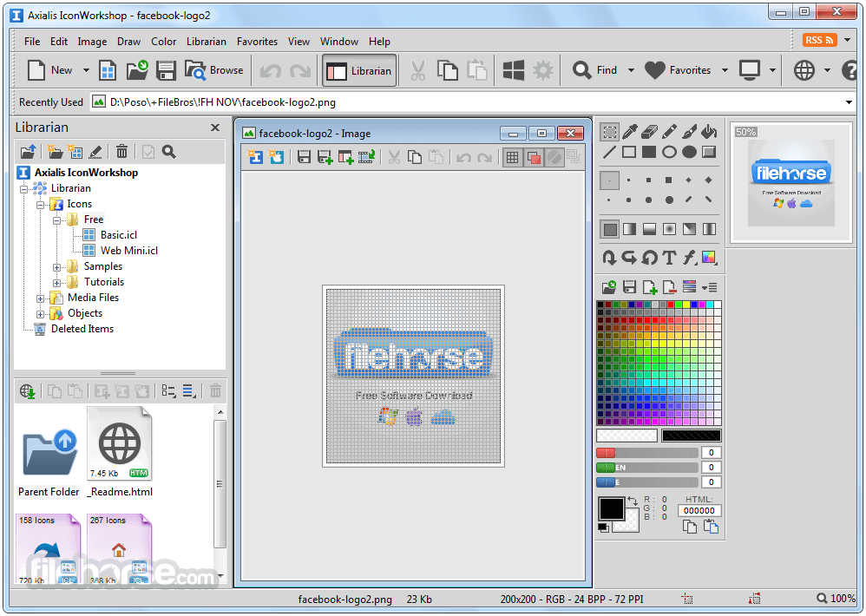This screenshot has height=616, width=866.
Task: Open the Librarian menu from the menu bar
Action: coord(206,41)
